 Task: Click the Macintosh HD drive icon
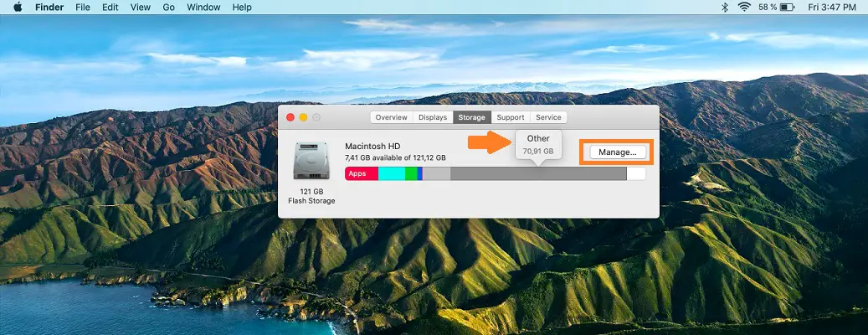(311, 160)
